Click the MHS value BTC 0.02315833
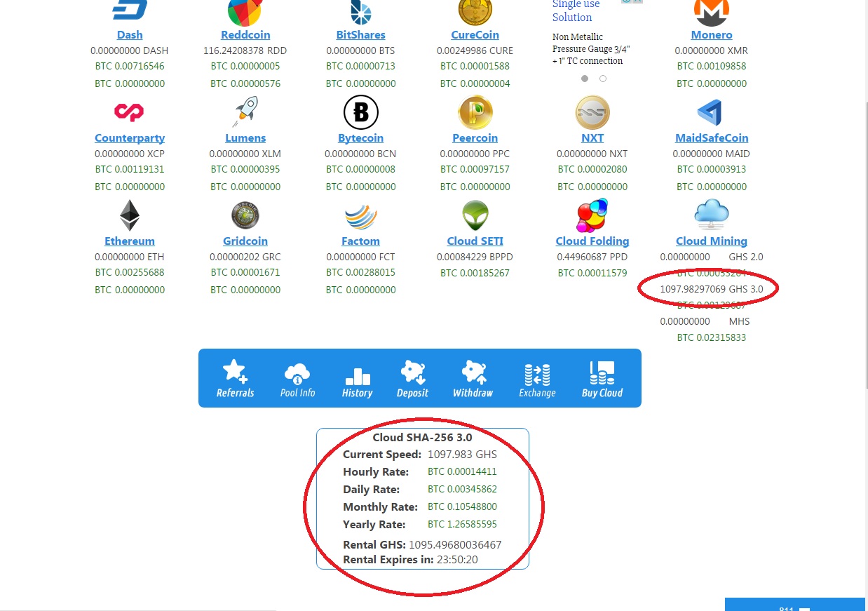The image size is (868, 611). click(x=712, y=338)
